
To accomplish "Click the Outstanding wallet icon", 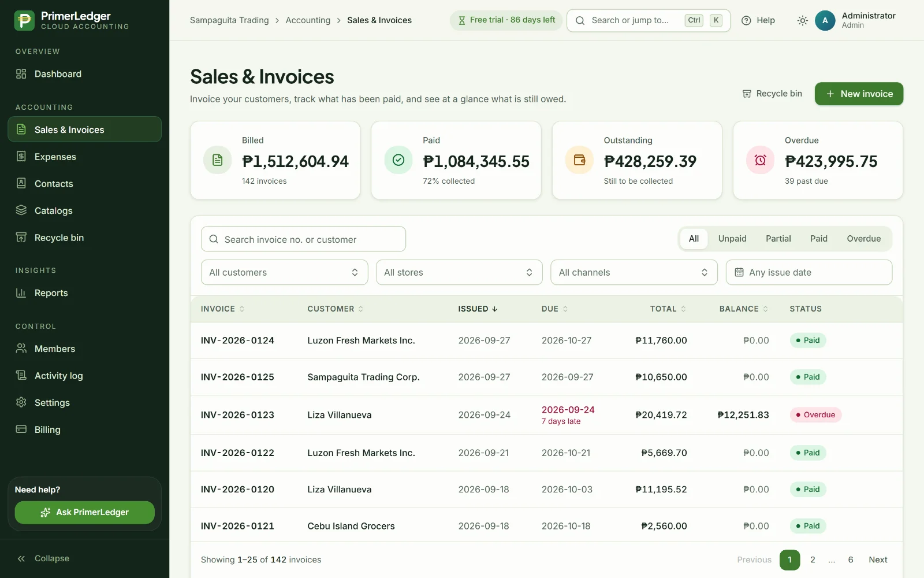I will point(579,160).
